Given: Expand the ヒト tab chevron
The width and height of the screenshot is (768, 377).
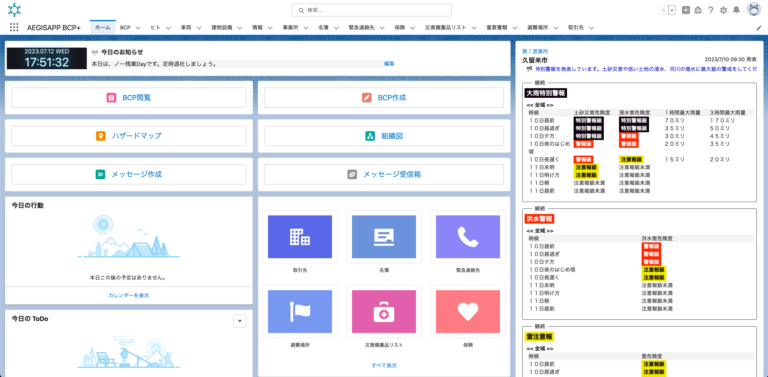Looking at the screenshot, I should pyautogui.click(x=168, y=28).
